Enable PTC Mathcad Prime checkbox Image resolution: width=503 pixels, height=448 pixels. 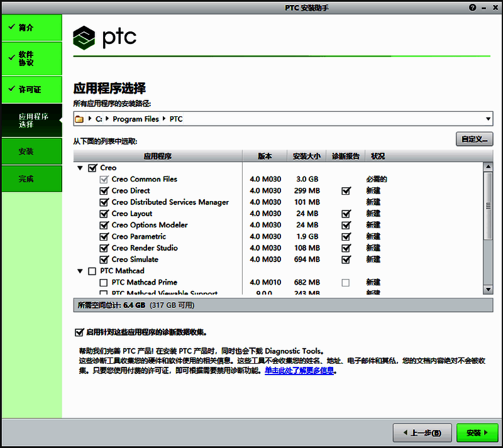[x=104, y=283]
